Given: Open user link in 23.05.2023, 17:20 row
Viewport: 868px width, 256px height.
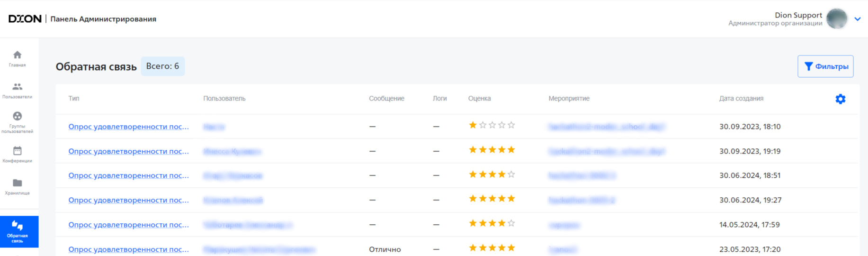Looking at the screenshot, I should point(259,250).
